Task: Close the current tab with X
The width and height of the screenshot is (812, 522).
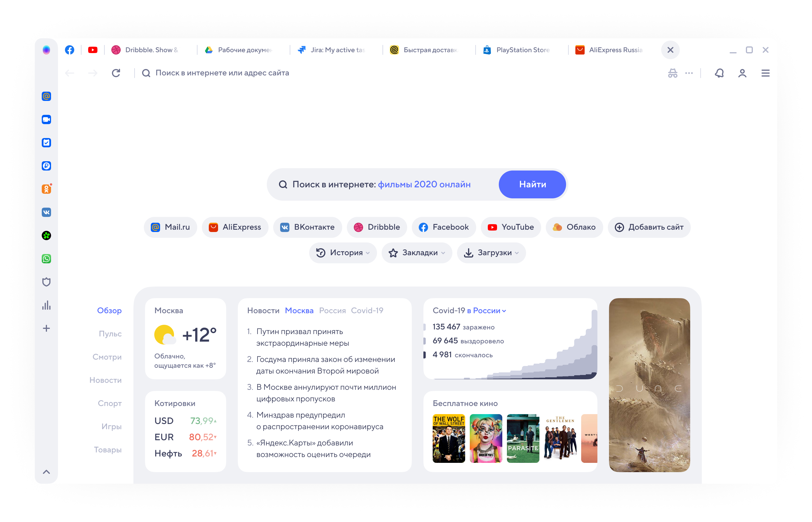Action: click(670, 50)
